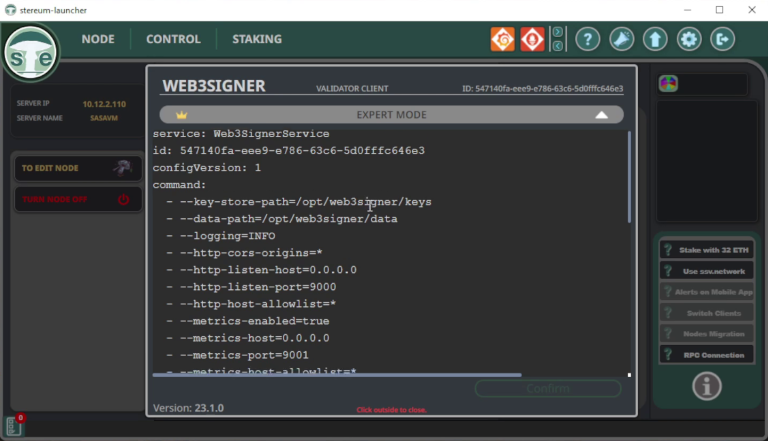
Task: Click the Confirm button
Action: (x=548, y=389)
